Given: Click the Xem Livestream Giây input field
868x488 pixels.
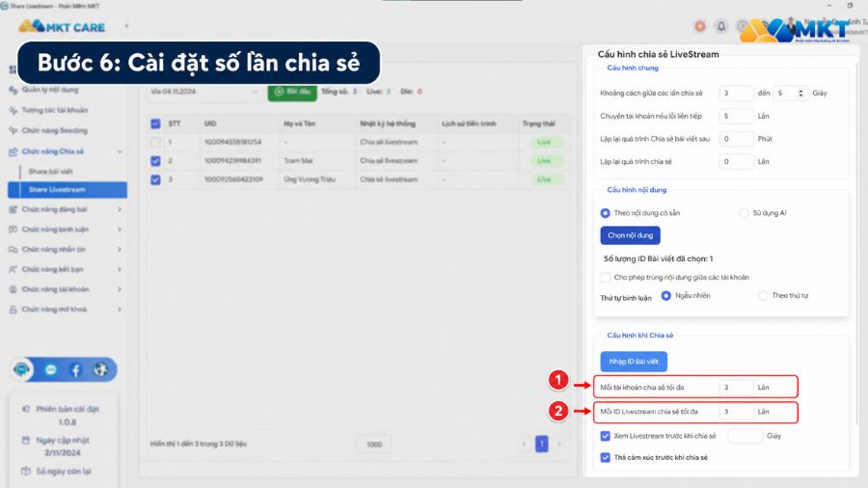Looking at the screenshot, I should (746, 436).
